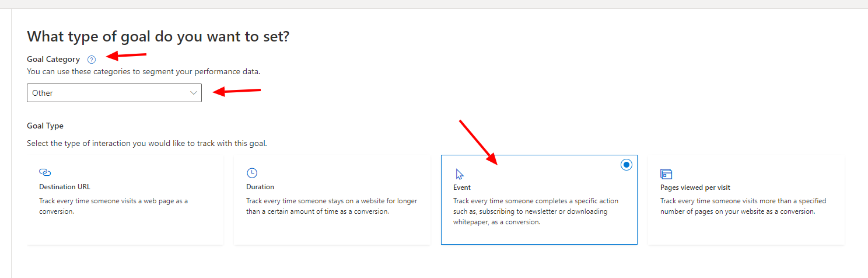Screen dimensions: 868x278
Task: Click heading 'What type of goal do you want to set?'
Action: click(158, 37)
